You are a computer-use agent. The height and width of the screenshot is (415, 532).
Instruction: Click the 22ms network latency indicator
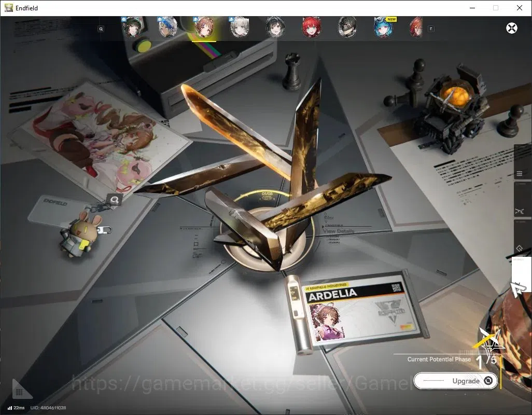pos(16,408)
